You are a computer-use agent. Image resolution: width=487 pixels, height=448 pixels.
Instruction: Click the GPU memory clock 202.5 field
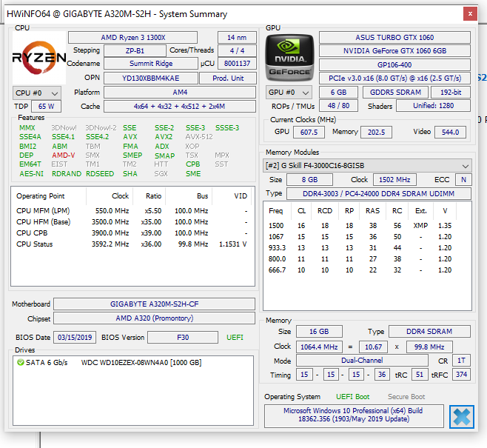point(376,133)
